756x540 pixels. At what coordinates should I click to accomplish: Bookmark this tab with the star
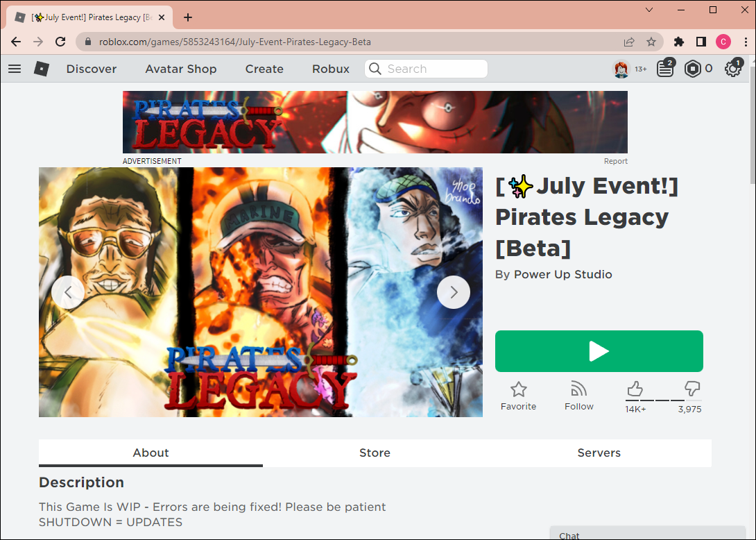click(651, 42)
